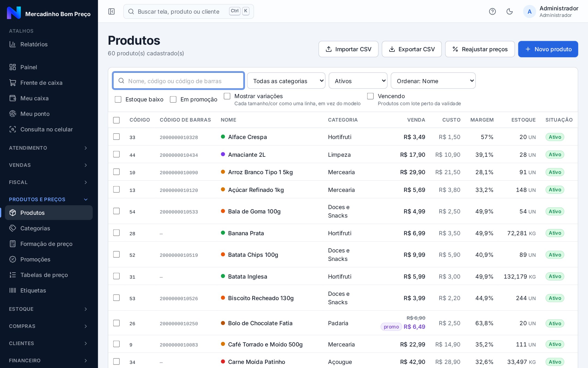Click the Consulta no celular scan icon
The image size is (588, 368).
13,129
